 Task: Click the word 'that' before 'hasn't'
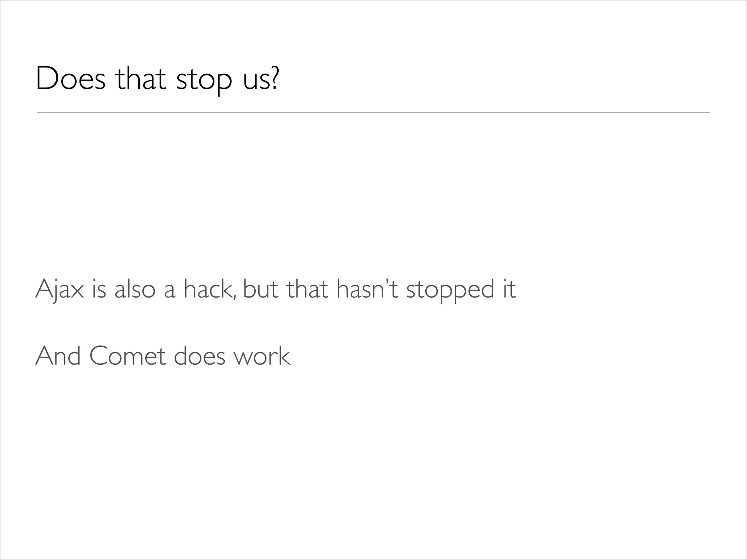tap(307, 290)
